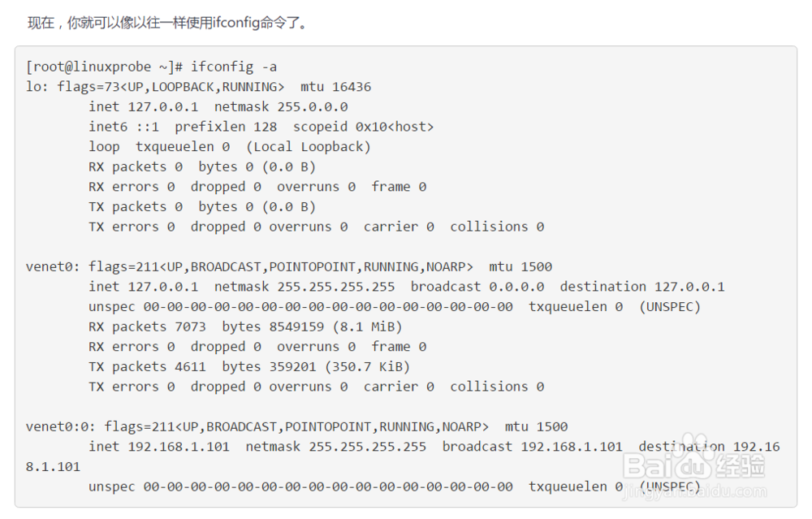Select the 'mtu 16436' value
The image size is (812, 519).
point(335,87)
